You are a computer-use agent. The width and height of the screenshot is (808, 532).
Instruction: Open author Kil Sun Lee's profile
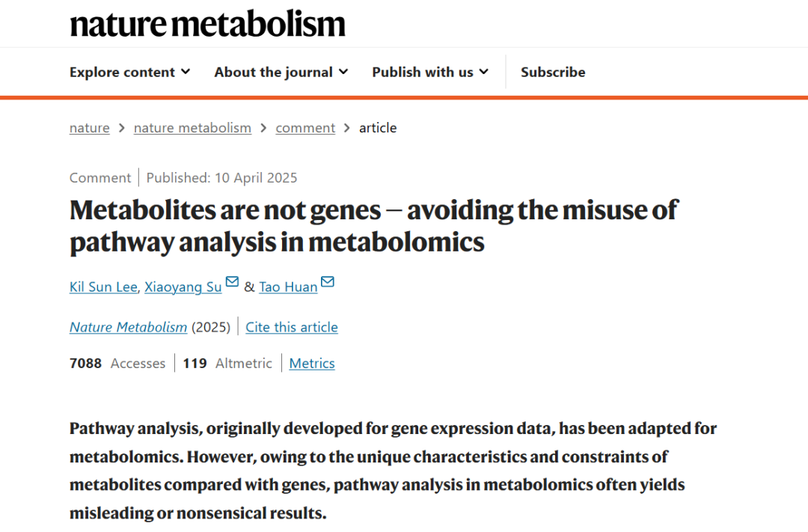(103, 287)
